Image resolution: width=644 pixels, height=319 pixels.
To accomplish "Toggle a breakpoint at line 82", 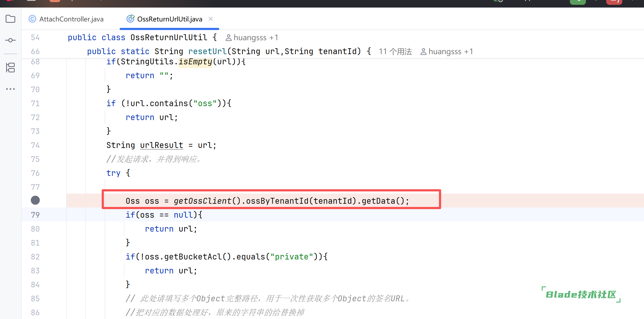I will (x=35, y=257).
